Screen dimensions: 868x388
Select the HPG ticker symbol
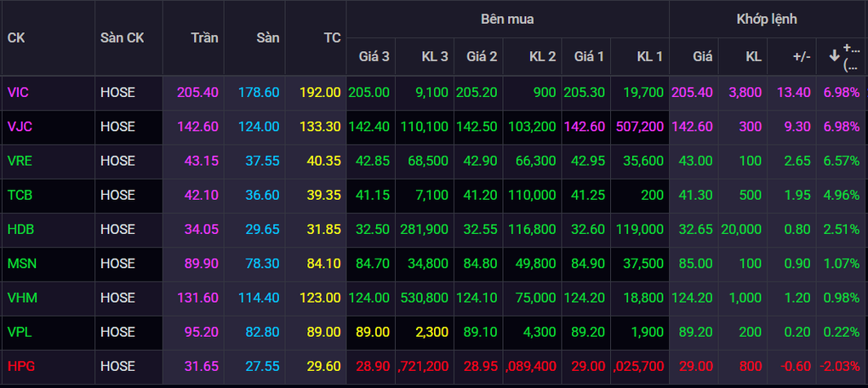20,365
